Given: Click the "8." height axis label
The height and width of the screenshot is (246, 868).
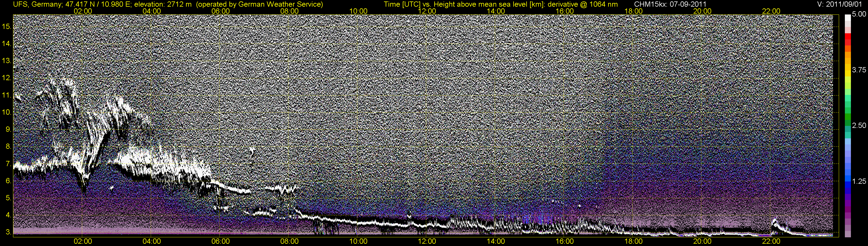Looking at the screenshot, I should tap(8, 147).
